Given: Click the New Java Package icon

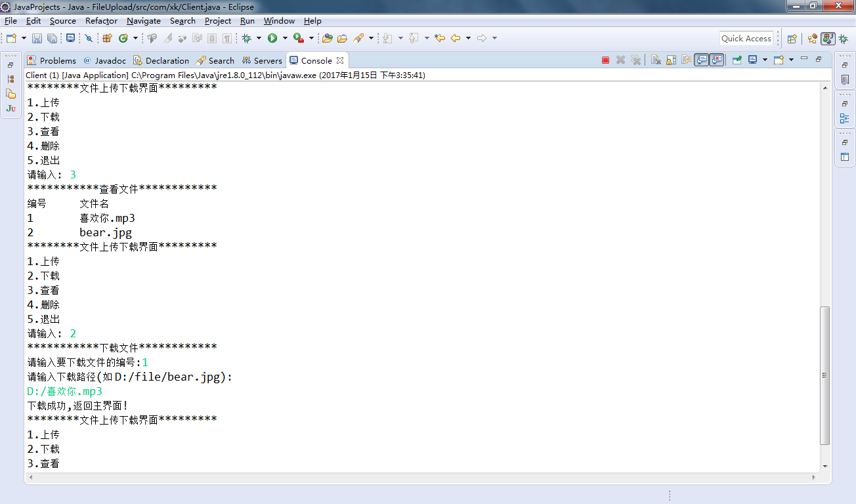Looking at the screenshot, I should (107, 39).
